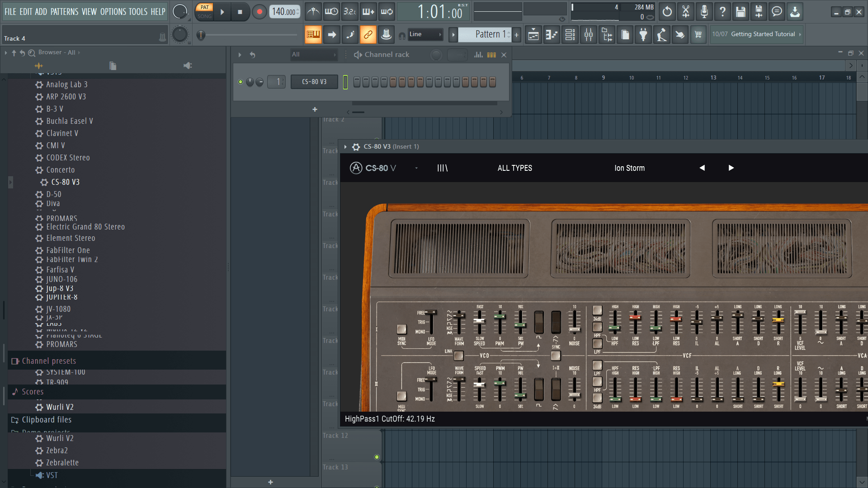This screenshot has width=868, height=488.
Task: Open the Shop cart
Action: [698, 34]
